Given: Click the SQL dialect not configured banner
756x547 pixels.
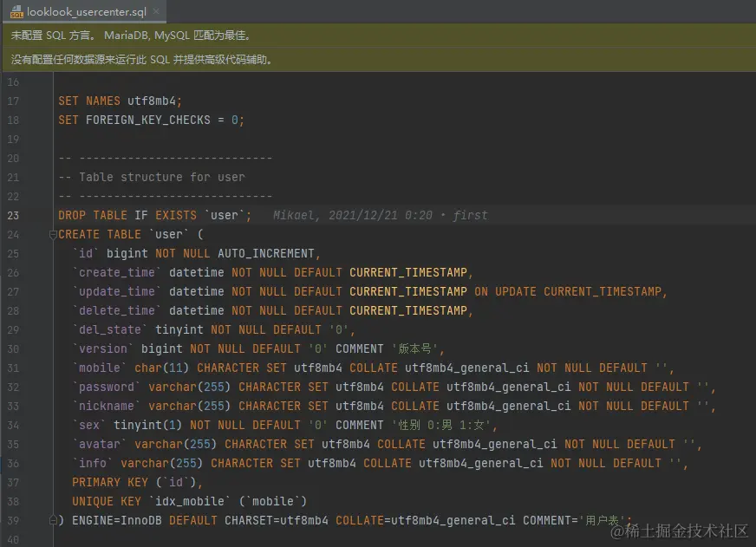Looking at the screenshot, I should pos(380,36).
